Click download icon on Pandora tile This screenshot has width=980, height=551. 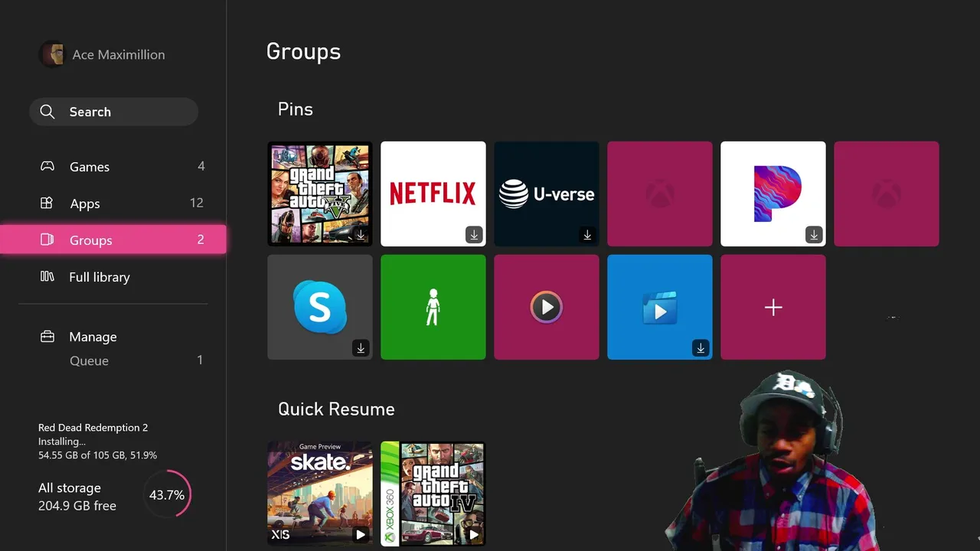[x=814, y=235]
